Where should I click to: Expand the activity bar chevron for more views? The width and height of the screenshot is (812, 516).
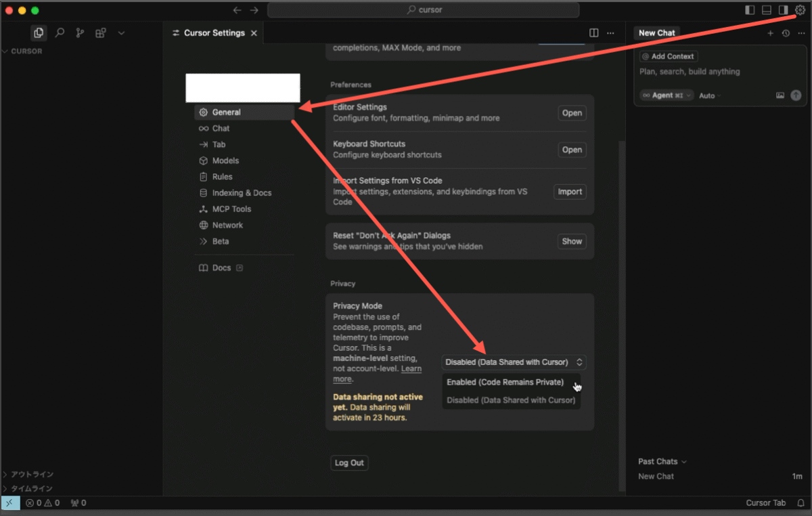click(x=121, y=33)
